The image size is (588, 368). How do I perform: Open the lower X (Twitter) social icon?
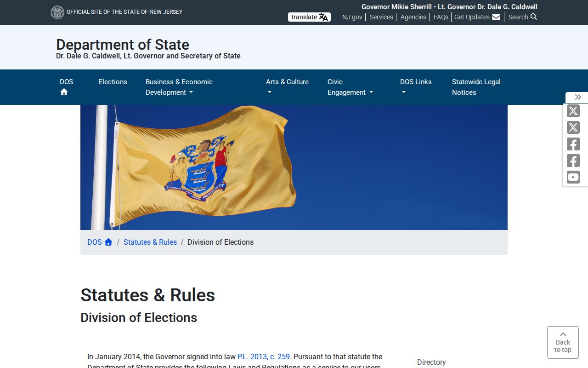coord(573,127)
